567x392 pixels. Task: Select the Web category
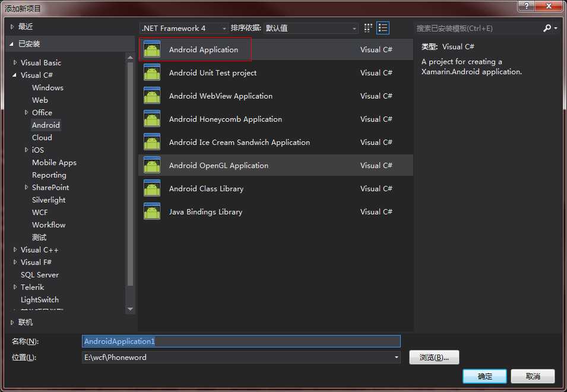click(x=40, y=100)
